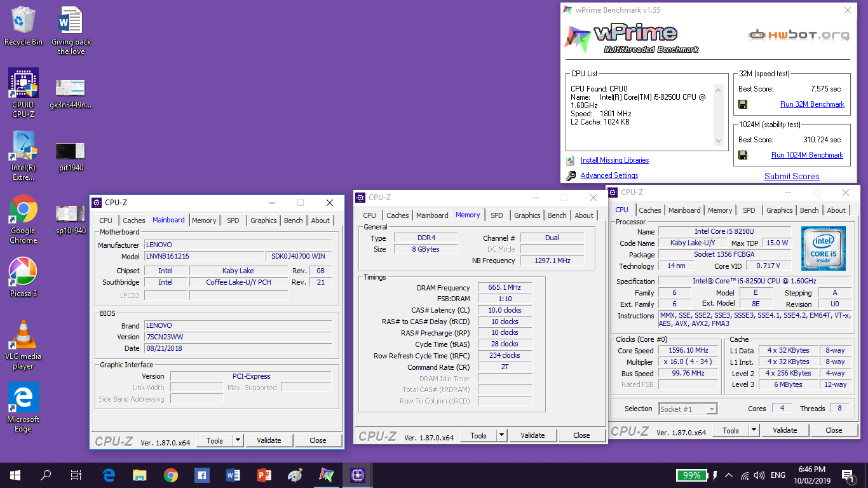Click Validate in the right CPU-Z CPU window

click(x=785, y=430)
